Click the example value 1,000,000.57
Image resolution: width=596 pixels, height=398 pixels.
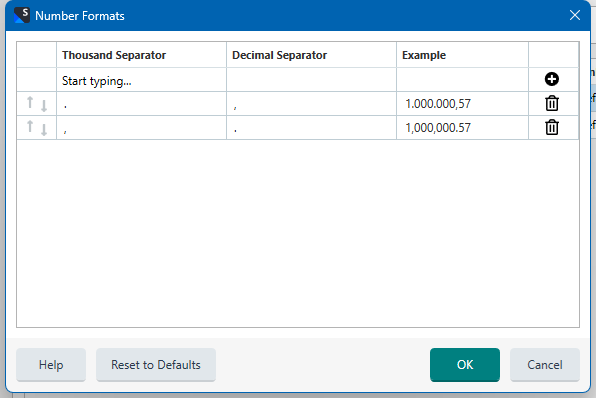(x=438, y=128)
